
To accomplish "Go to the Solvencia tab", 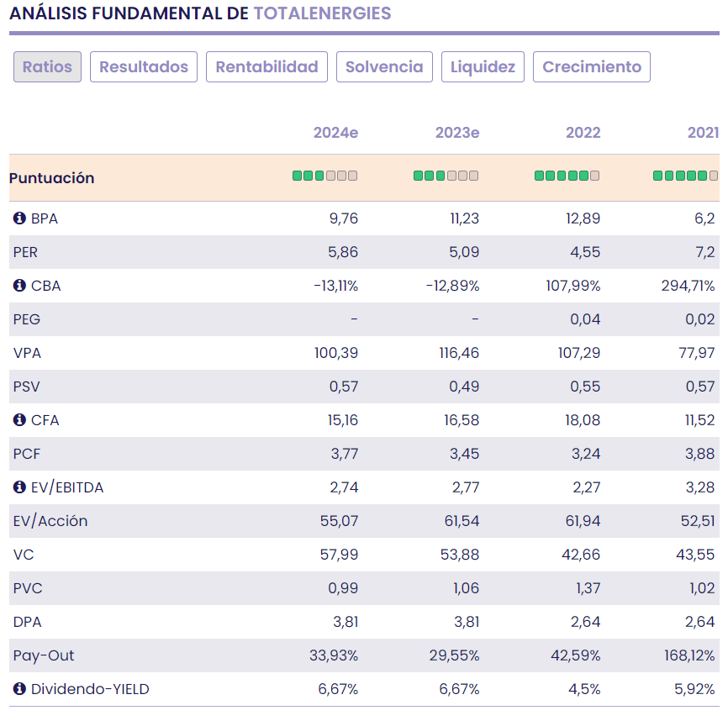I will coord(385,67).
